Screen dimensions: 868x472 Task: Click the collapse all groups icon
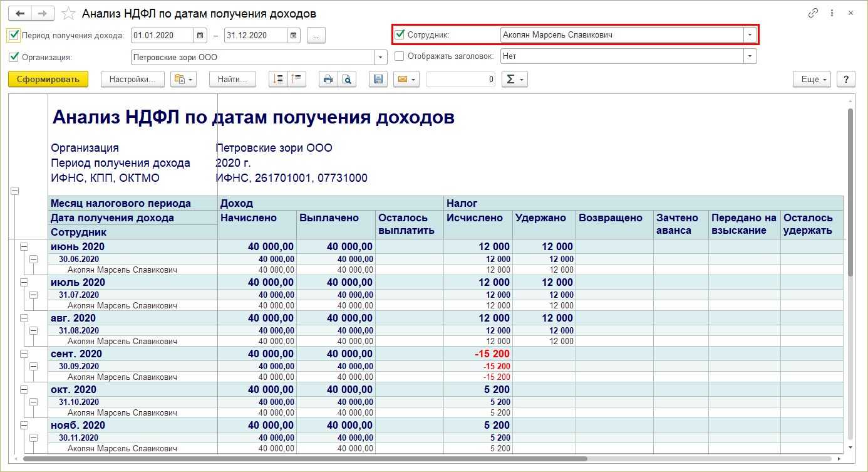click(296, 79)
